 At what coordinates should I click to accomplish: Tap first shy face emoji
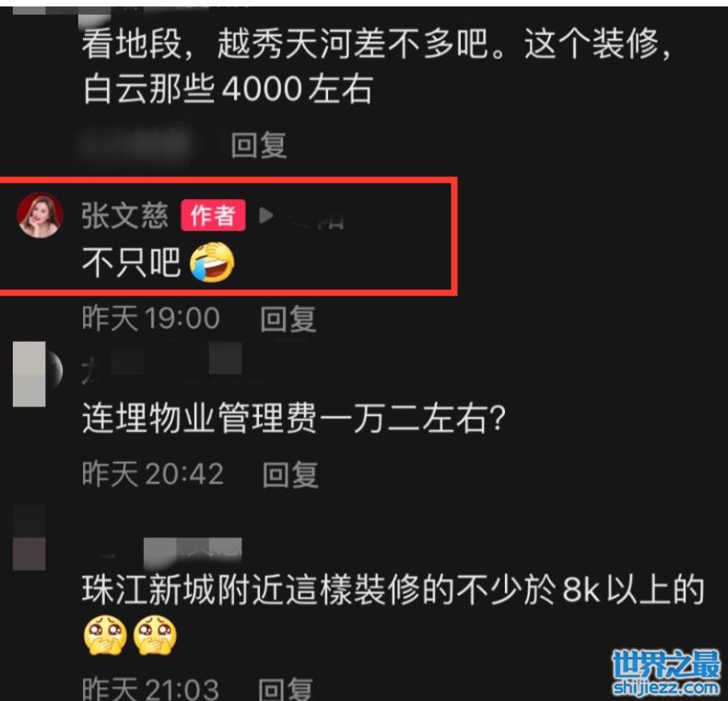tap(105, 636)
